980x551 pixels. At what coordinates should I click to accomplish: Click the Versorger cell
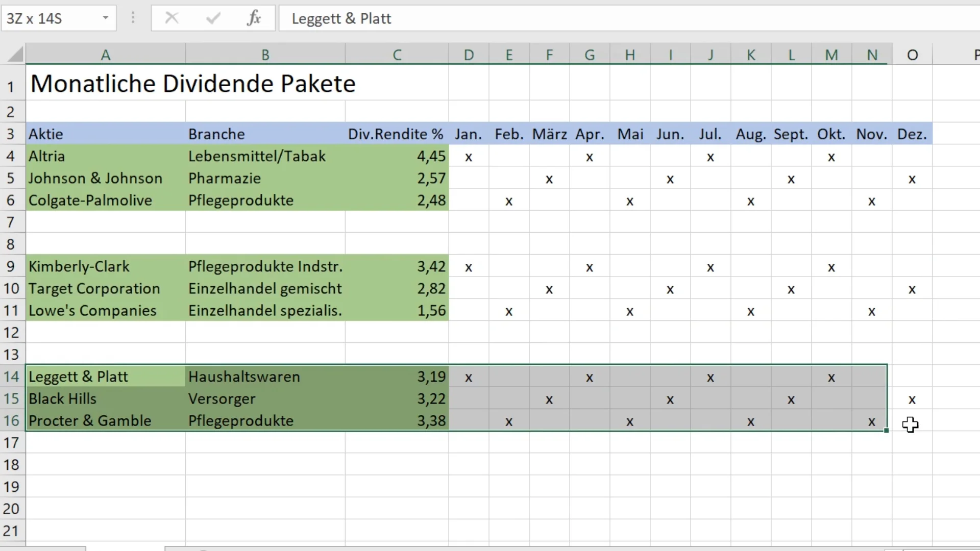click(x=265, y=398)
